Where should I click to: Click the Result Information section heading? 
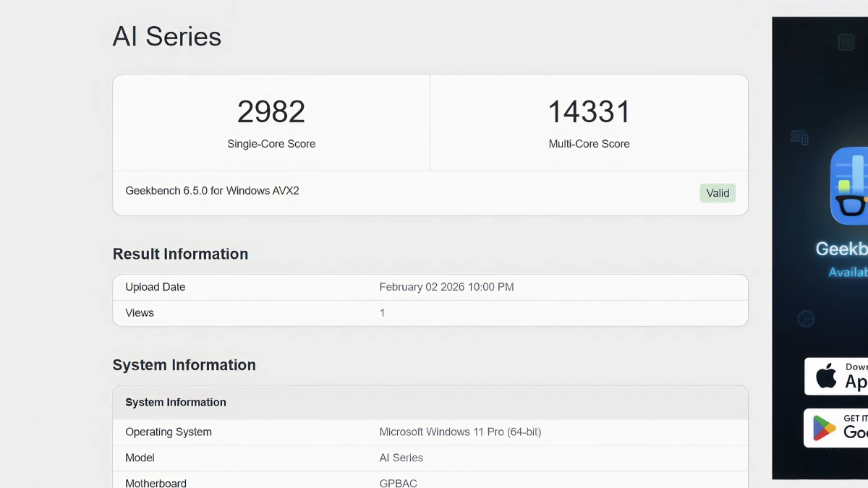coord(180,254)
